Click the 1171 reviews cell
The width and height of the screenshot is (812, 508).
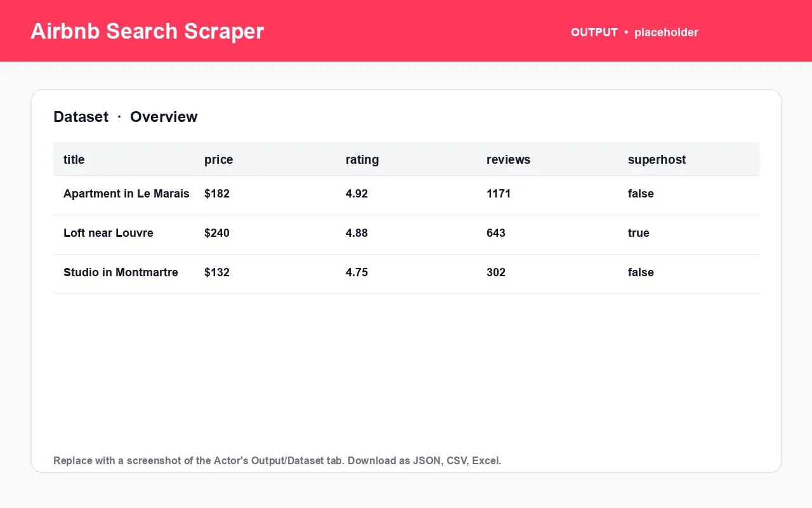coord(499,194)
